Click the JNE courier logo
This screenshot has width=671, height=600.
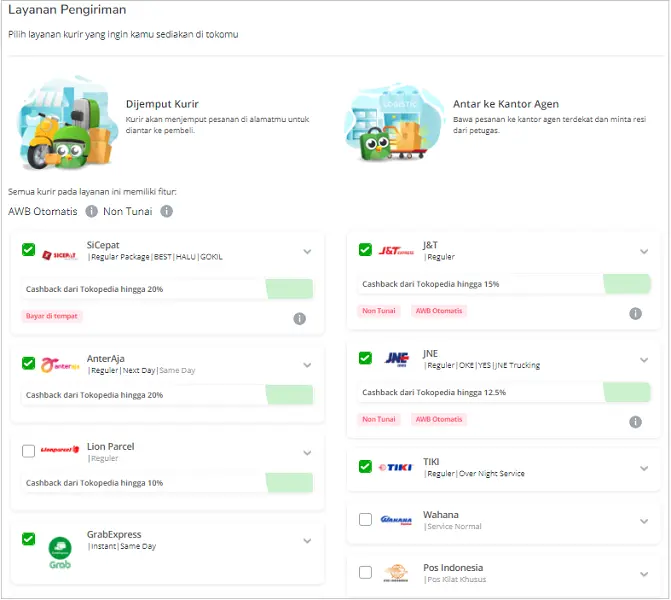point(397,360)
